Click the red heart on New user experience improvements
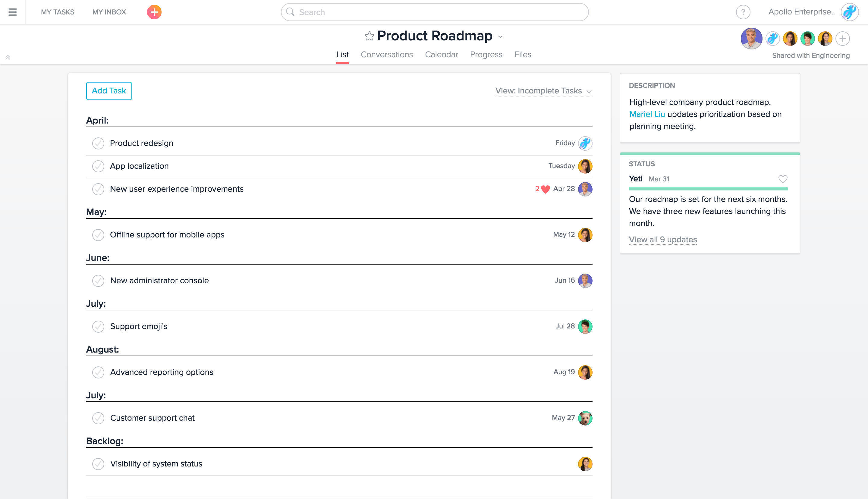 tap(545, 189)
